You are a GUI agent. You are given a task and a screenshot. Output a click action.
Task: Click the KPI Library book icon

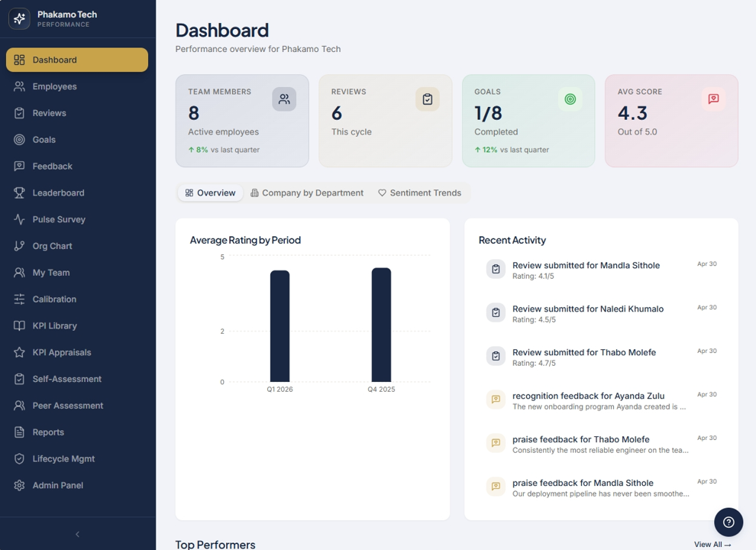click(19, 325)
